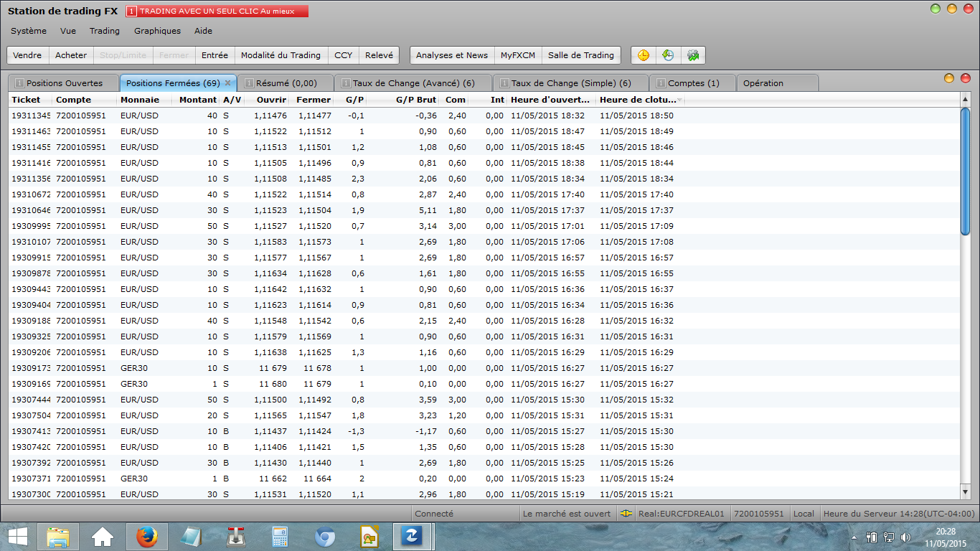Click the Acheter button
Image resolution: width=980 pixels, height=551 pixels.
pos(71,55)
